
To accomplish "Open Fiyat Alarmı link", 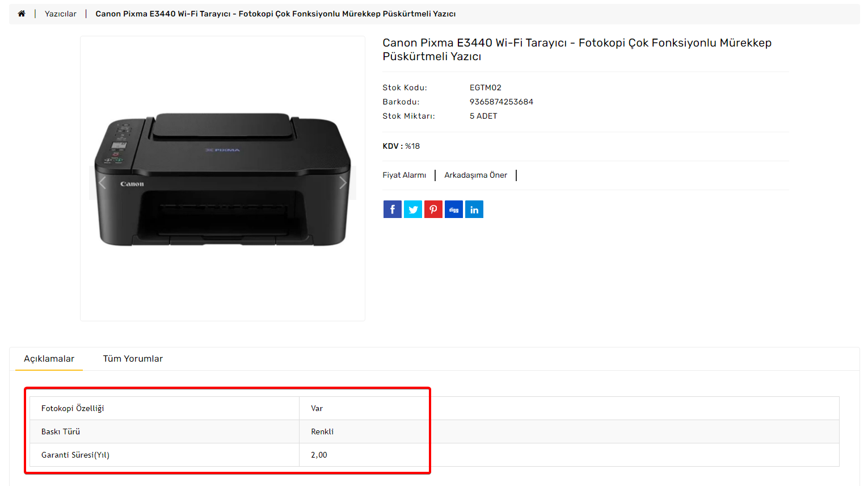I will (x=404, y=175).
